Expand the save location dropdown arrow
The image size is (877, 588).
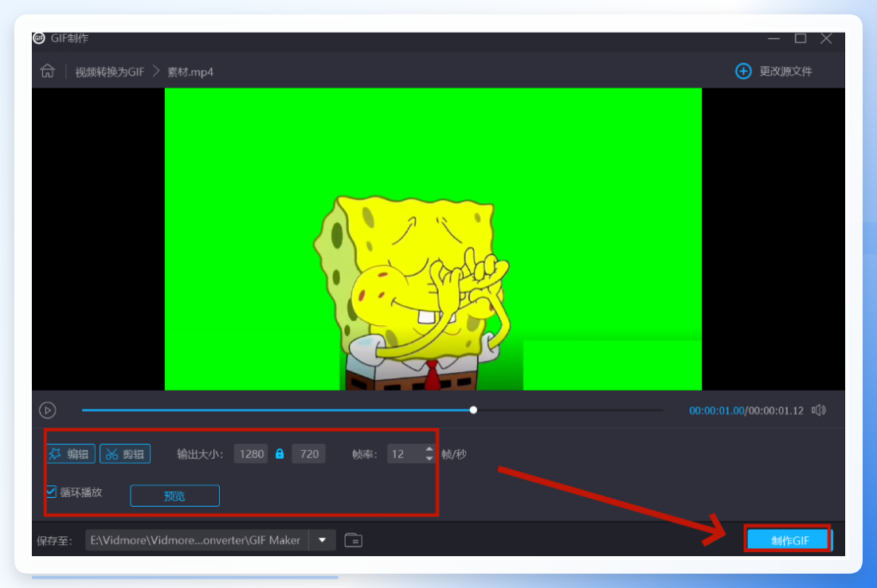pos(322,540)
